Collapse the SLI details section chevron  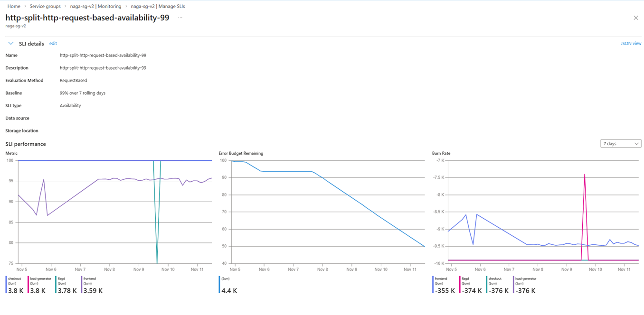point(11,44)
